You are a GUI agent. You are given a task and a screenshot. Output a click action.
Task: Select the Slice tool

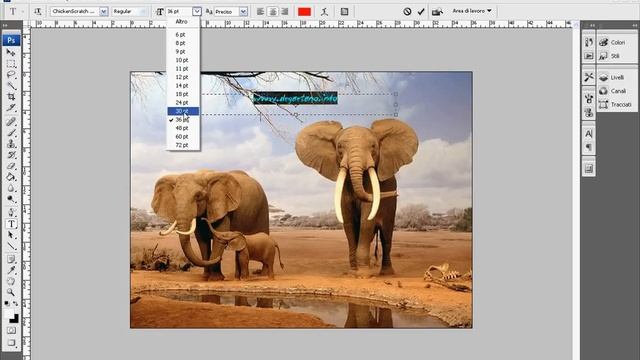(x=11, y=108)
